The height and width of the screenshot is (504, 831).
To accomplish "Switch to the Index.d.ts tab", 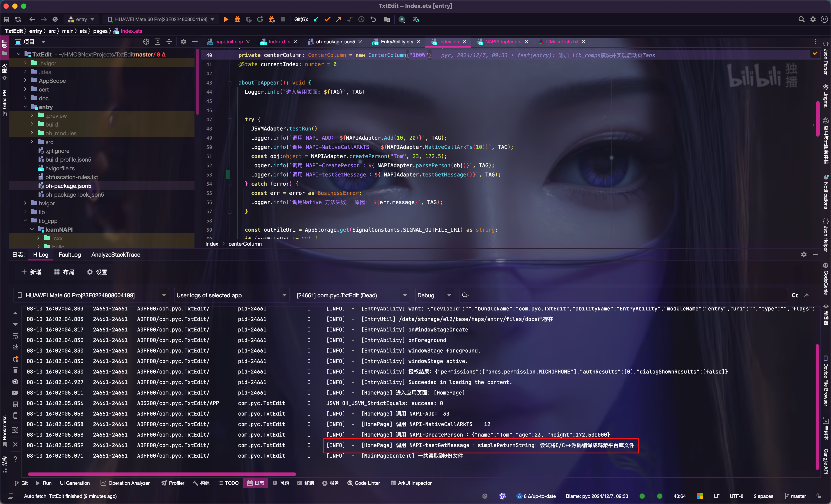I will click(279, 42).
